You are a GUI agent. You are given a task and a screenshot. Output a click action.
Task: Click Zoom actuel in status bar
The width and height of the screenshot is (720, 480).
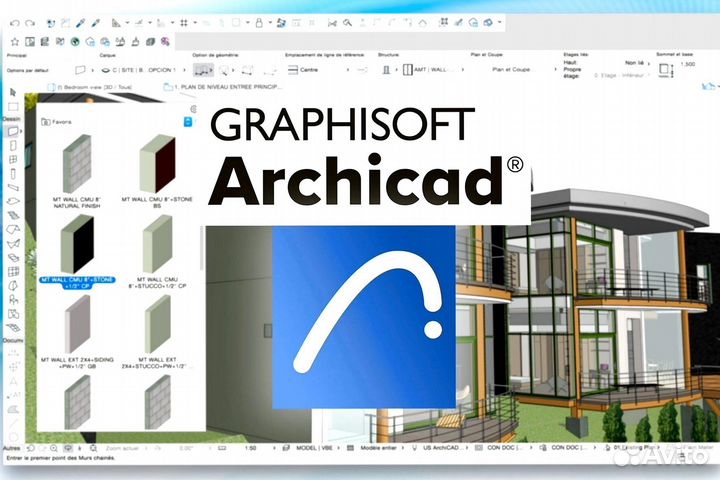pos(122,448)
